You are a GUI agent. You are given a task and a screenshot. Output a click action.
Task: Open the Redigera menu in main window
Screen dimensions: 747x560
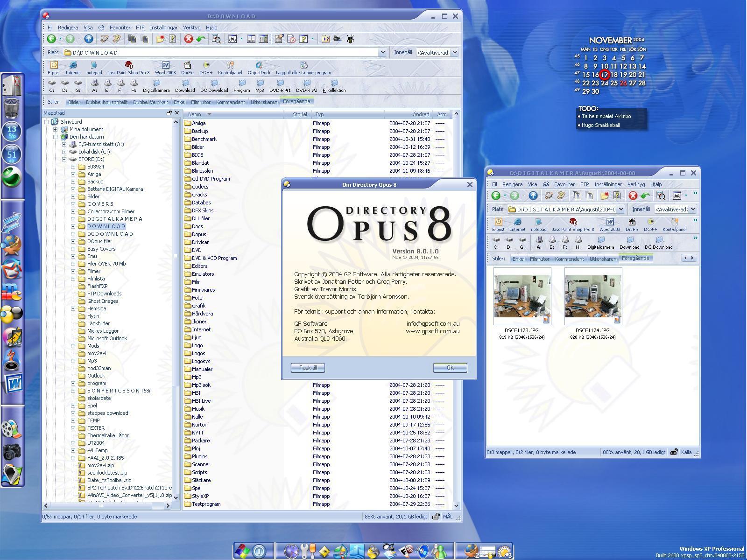68,28
